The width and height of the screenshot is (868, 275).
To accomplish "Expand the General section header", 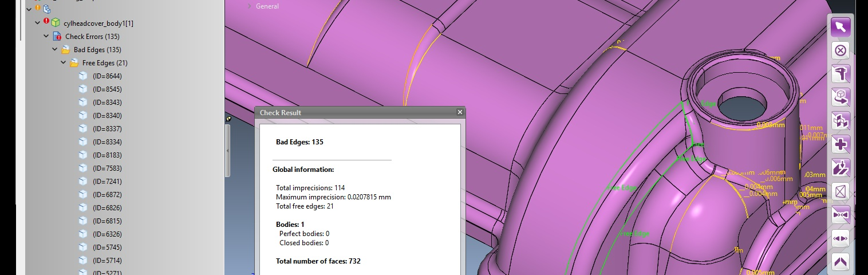I will point(267,6).
